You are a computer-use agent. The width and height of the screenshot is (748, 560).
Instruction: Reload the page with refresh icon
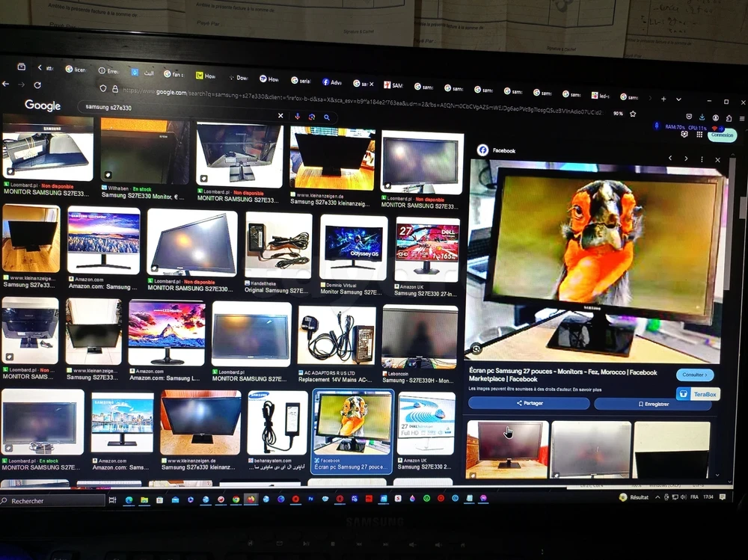[37, 85]
